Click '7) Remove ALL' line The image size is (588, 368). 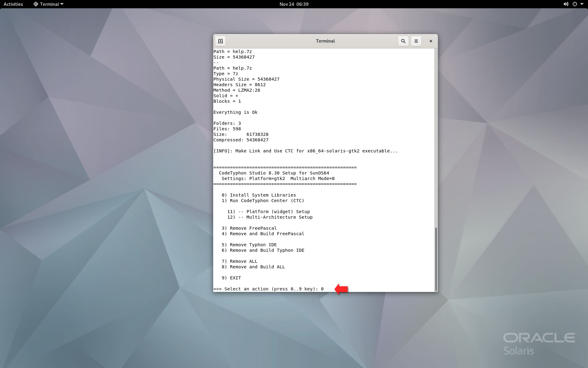[239, 261]
